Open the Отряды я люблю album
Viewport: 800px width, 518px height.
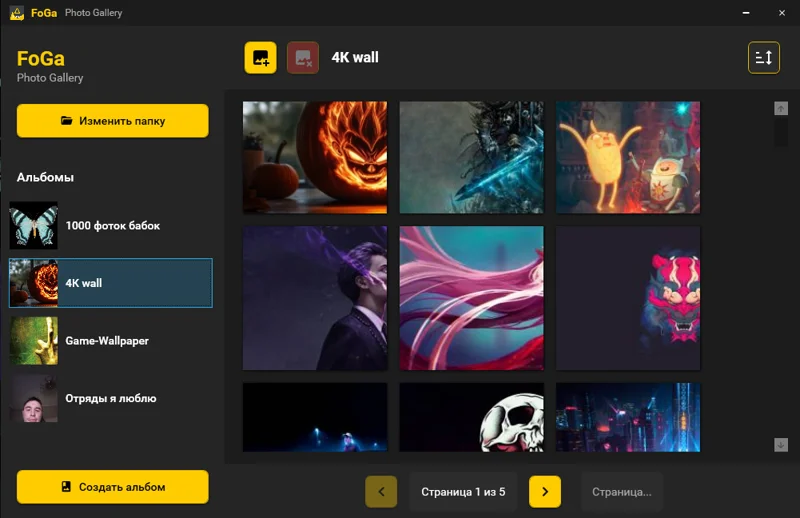coord(111,399)
